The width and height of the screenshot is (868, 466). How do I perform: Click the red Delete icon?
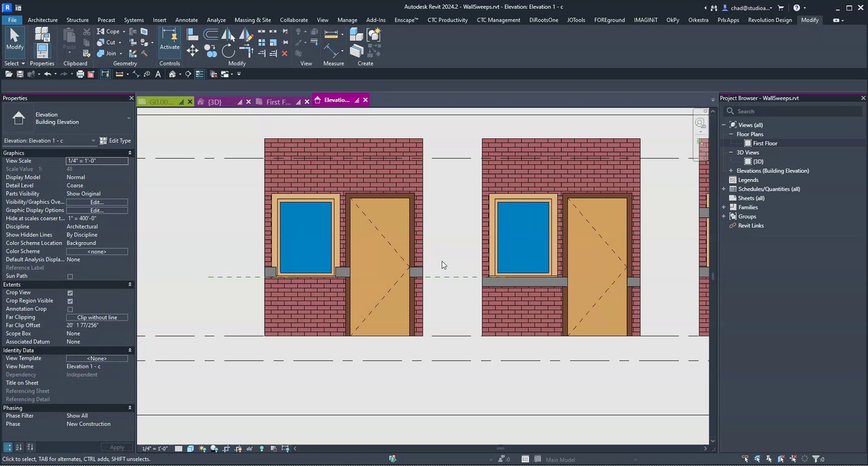pos(284,54)
